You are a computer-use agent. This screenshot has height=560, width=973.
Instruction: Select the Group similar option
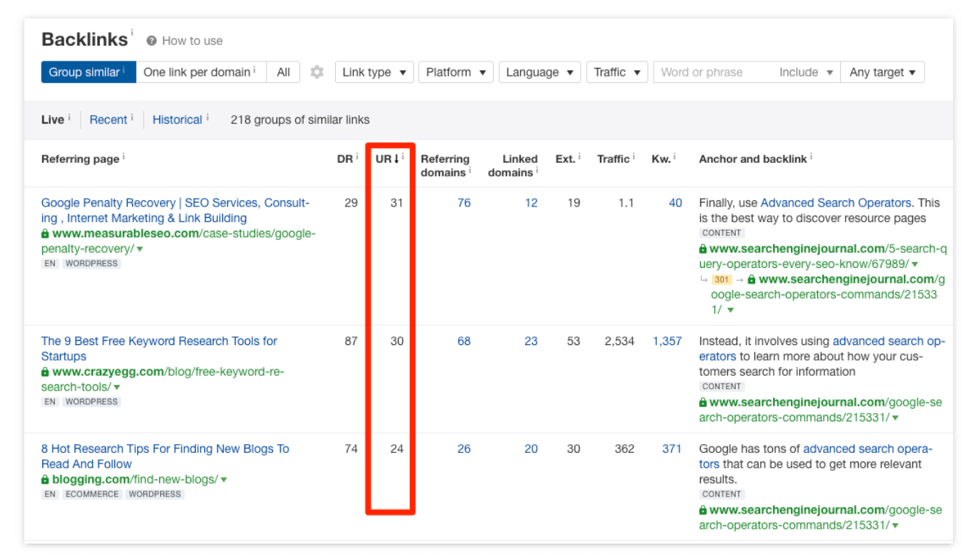(x=89, y=72)
